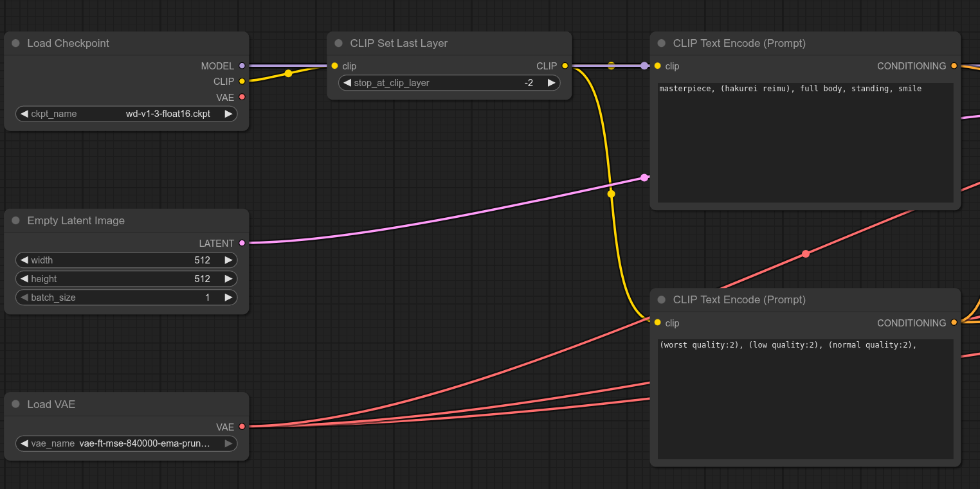Viewport: 980px width, 489px height.
Task: Click midpoint dot on the purple MODEL link
Action: [644, 66]
